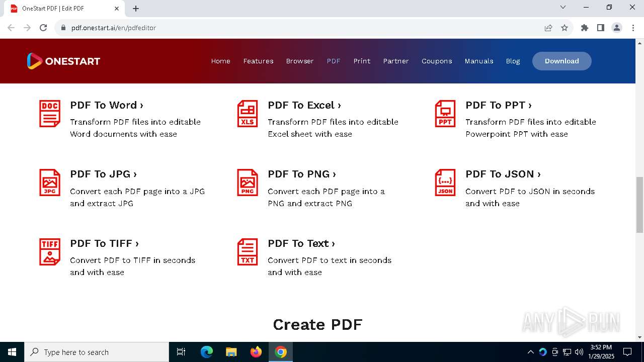The width and height of the screenshot is (644, 362).
Task: Open the volume speaker tray icon
Action: (579, 352)
